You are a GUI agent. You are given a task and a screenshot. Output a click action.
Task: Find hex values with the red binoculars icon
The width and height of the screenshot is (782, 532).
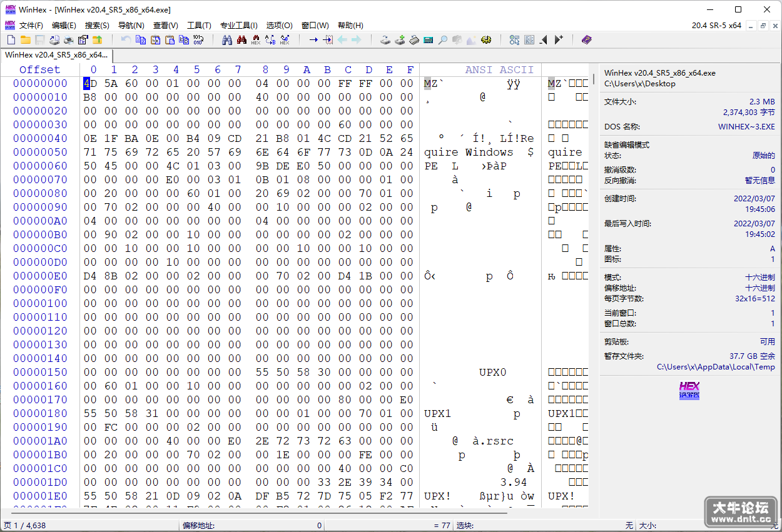256,40
